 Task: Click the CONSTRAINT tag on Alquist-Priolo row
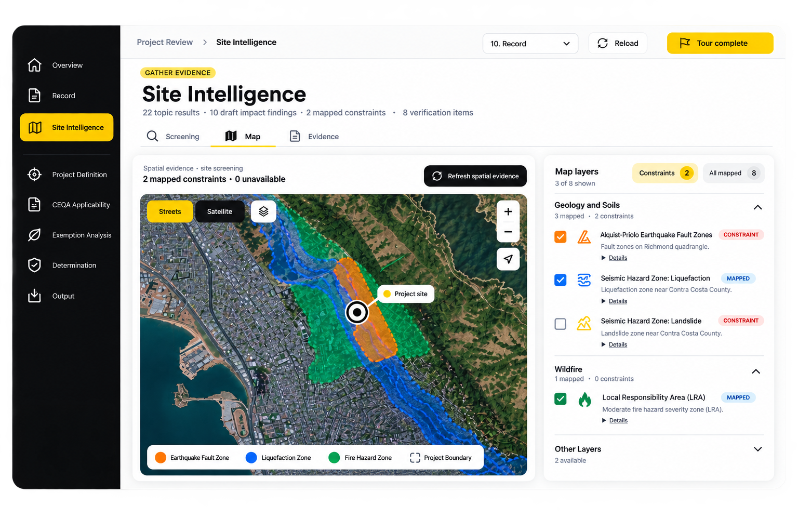tap(741, 235)
